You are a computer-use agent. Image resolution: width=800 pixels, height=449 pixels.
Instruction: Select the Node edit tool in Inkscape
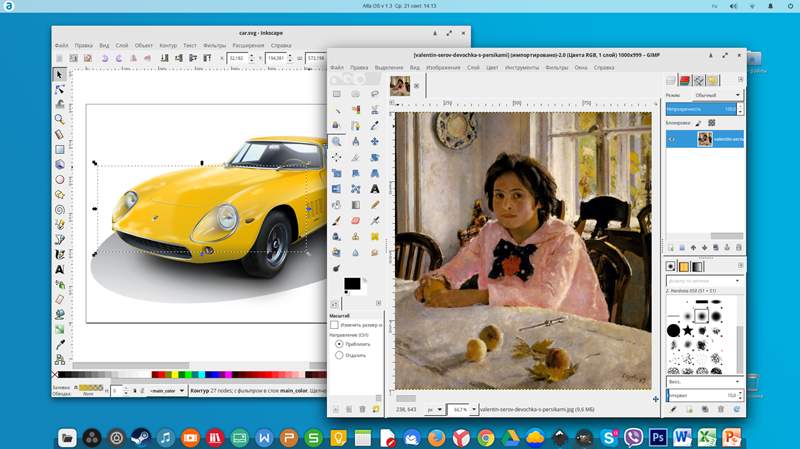coord(60,90)
